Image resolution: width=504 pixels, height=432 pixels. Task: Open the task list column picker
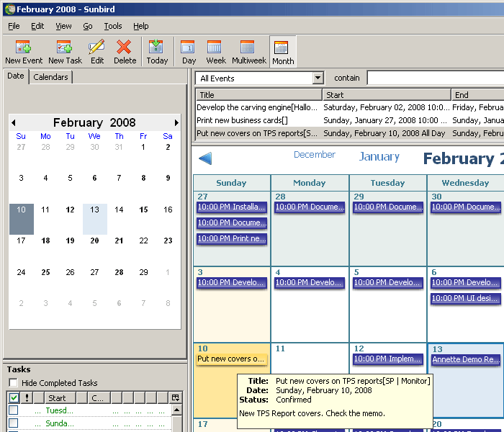(175, 397)
